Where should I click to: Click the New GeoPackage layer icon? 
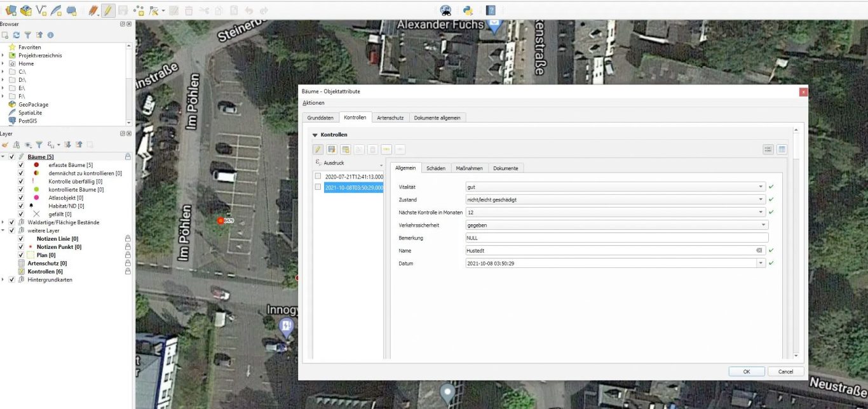coord(26,10)
